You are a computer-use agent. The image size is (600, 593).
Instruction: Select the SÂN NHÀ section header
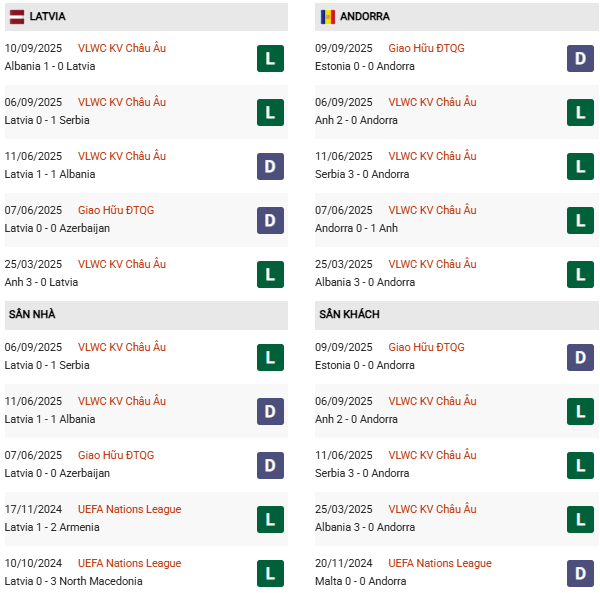coord(32,314)
